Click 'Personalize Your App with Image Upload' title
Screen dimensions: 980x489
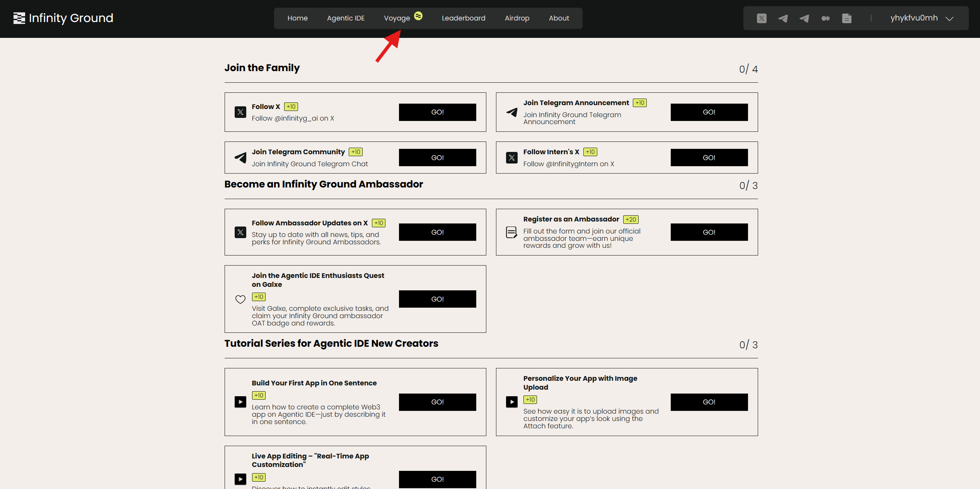580,383
